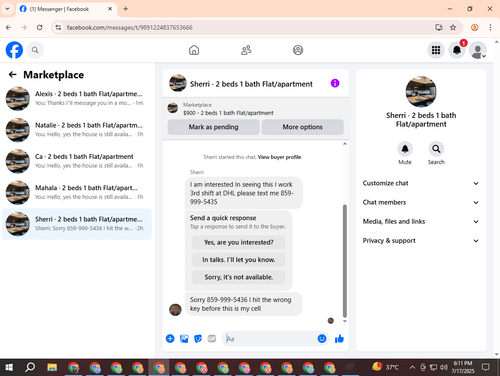
Task: Search within the Sherri conversation
Action: (x=436, y=149)
